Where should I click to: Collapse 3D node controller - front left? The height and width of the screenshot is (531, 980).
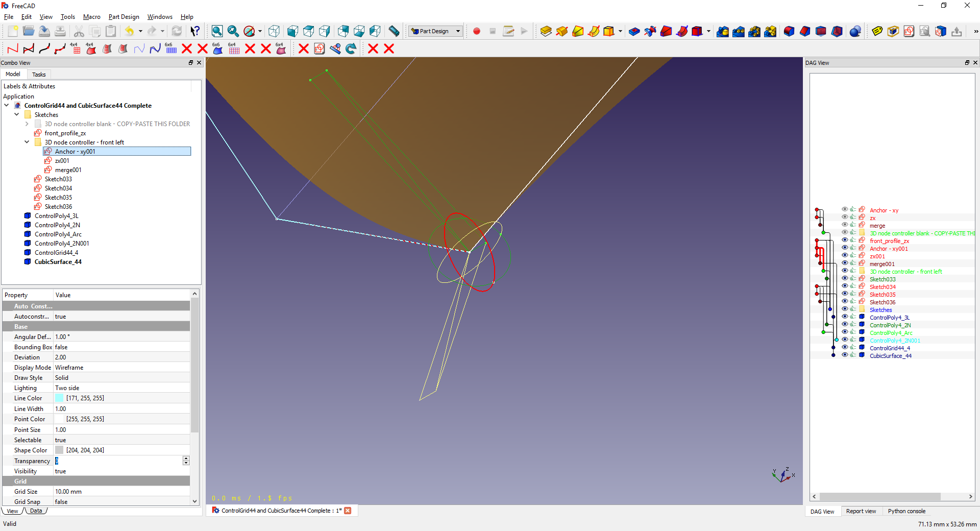(27, 142)
